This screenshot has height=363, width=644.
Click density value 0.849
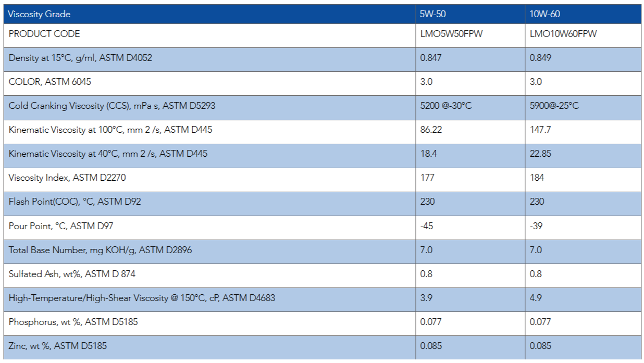pos(540,58)
